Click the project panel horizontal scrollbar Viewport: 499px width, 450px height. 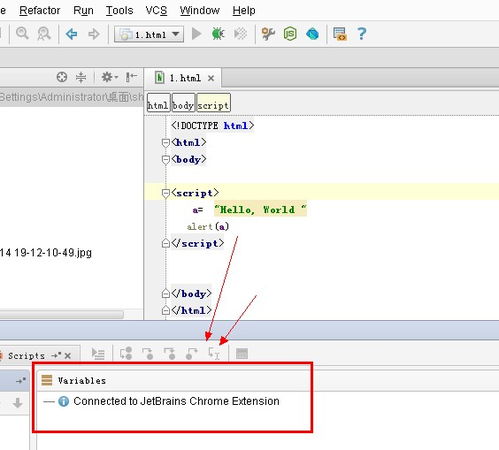point(62,314)
